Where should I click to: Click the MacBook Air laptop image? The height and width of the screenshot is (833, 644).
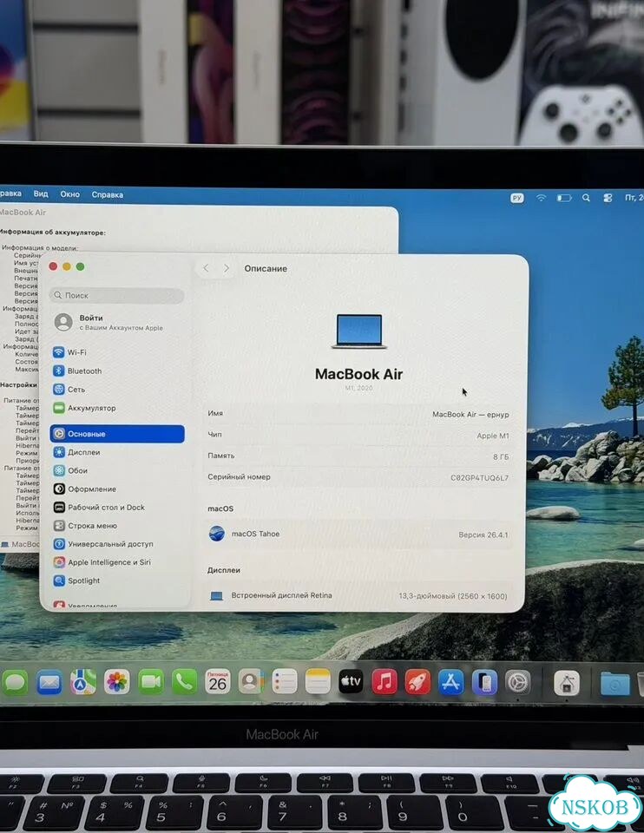pos(359,331)
